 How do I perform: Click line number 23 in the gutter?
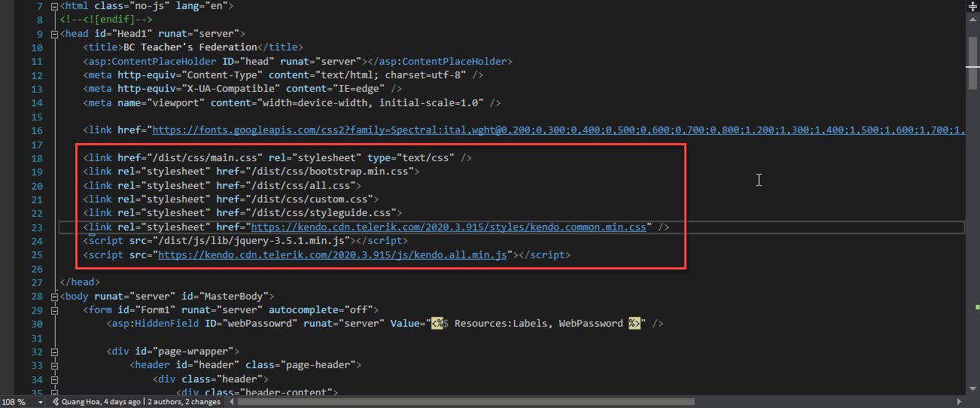(x=37, y=227)
